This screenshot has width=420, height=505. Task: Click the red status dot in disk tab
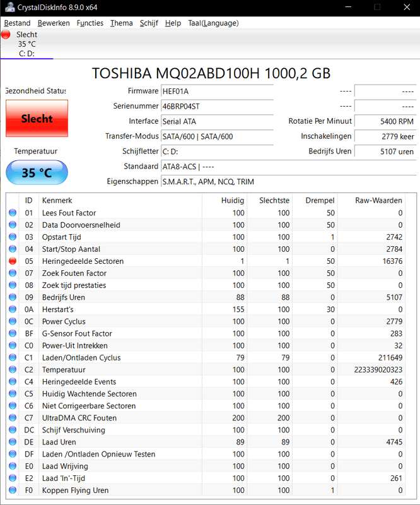[6, 34]
